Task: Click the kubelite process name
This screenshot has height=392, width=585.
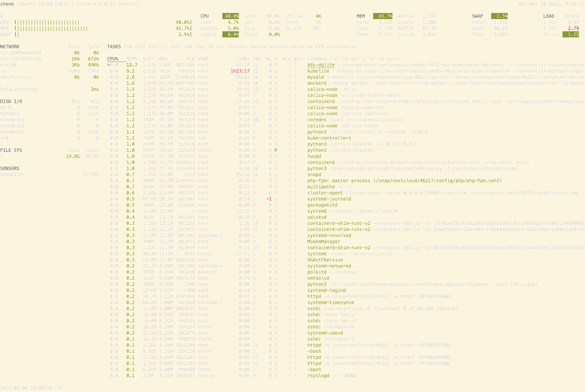Action: (x=318, y=71)
